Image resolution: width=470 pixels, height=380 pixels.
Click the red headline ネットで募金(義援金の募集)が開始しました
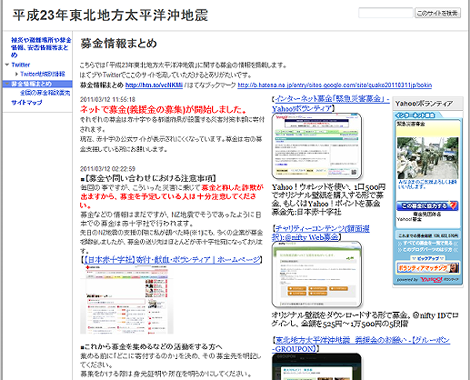point(163,109)
